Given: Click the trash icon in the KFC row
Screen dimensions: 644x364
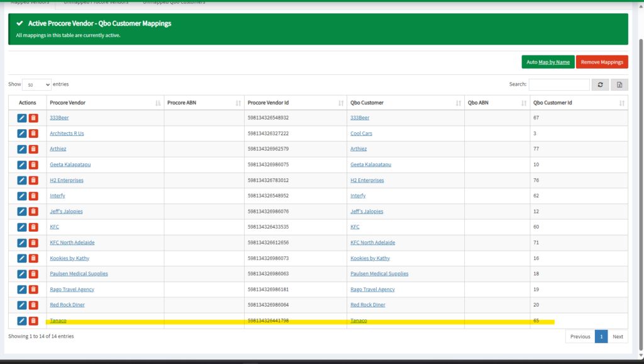Looking at the screenshot, I should point(33,227).
